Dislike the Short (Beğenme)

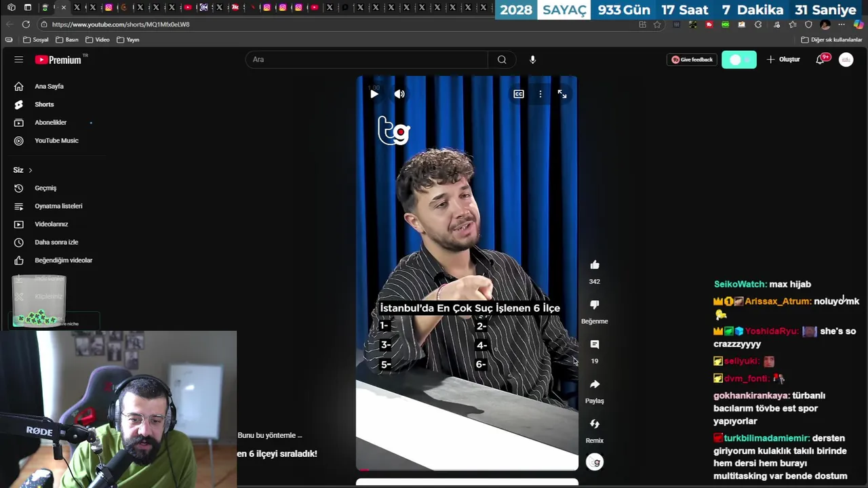point(595,304)
